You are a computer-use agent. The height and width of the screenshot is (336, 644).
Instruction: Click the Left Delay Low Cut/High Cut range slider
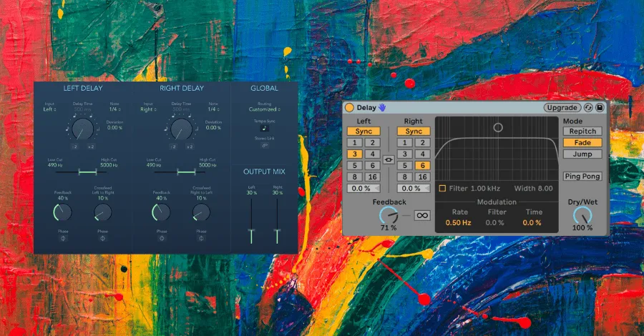click(x=82, y=172)
